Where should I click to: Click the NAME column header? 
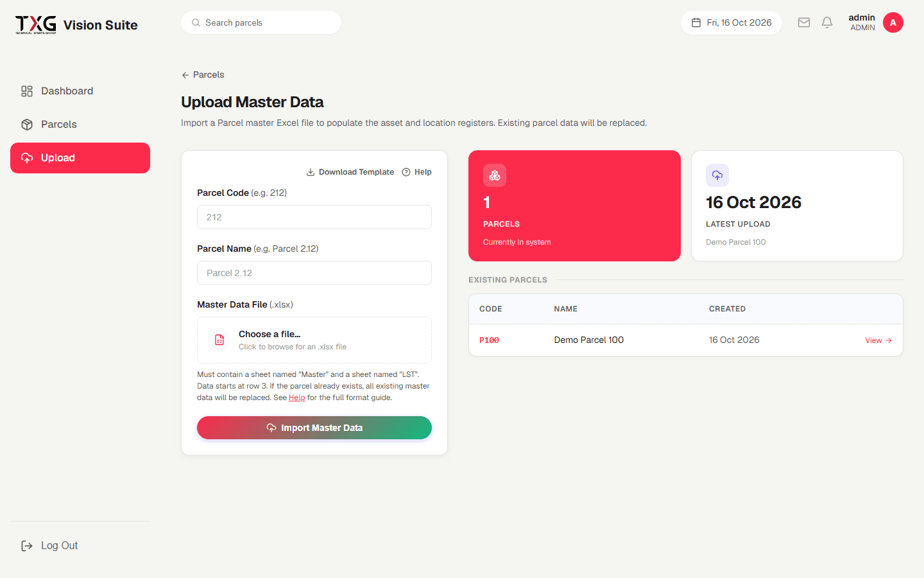point(566,309)
